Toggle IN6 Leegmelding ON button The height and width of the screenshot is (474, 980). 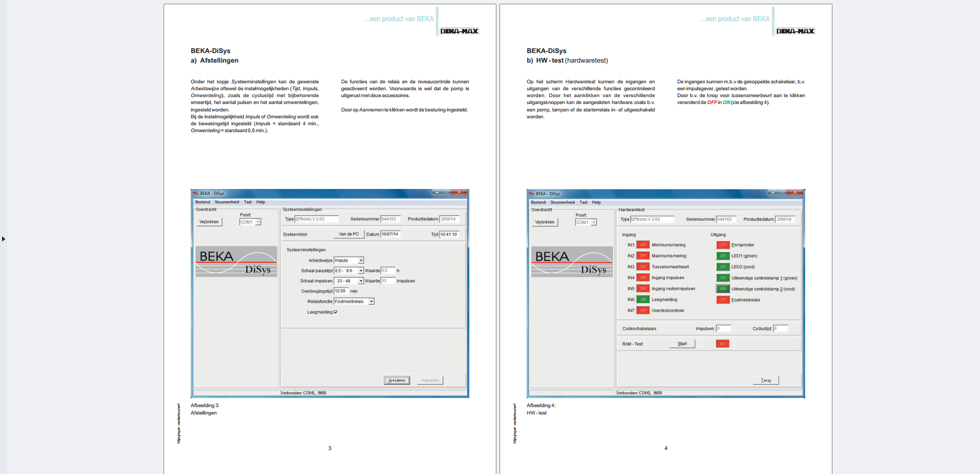[643, 299]
